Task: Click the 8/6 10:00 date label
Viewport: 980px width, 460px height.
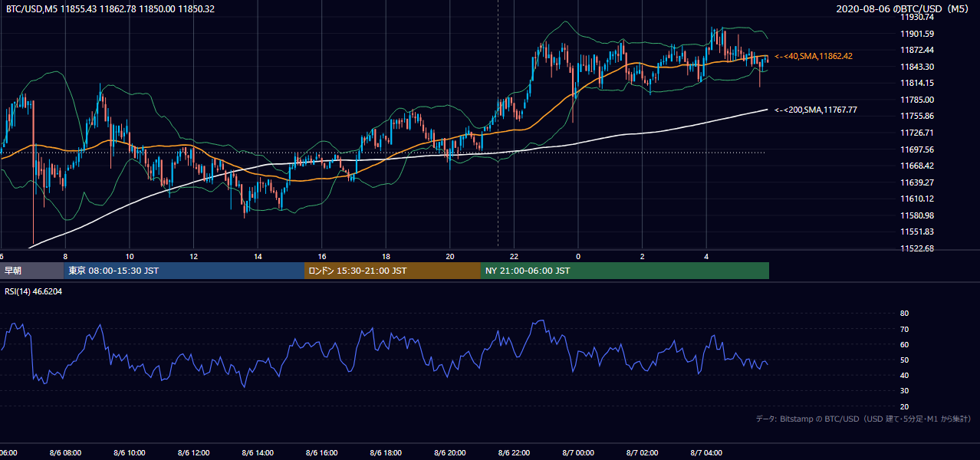Action: 130,453
